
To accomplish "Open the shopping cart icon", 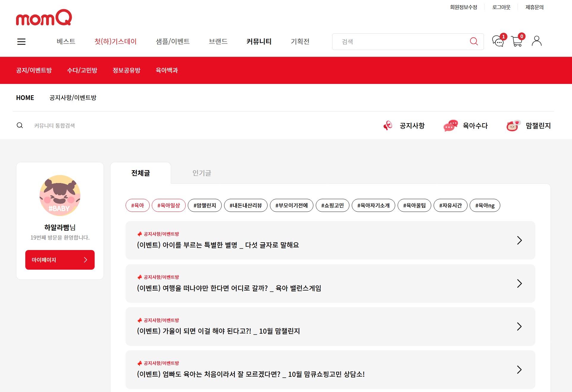I will click(x=517, y=42).
